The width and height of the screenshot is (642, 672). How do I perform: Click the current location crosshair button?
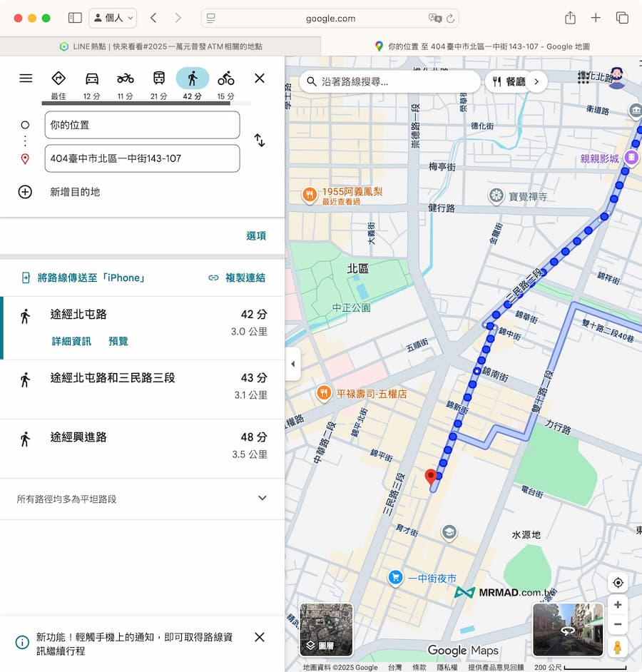(618, 582)
